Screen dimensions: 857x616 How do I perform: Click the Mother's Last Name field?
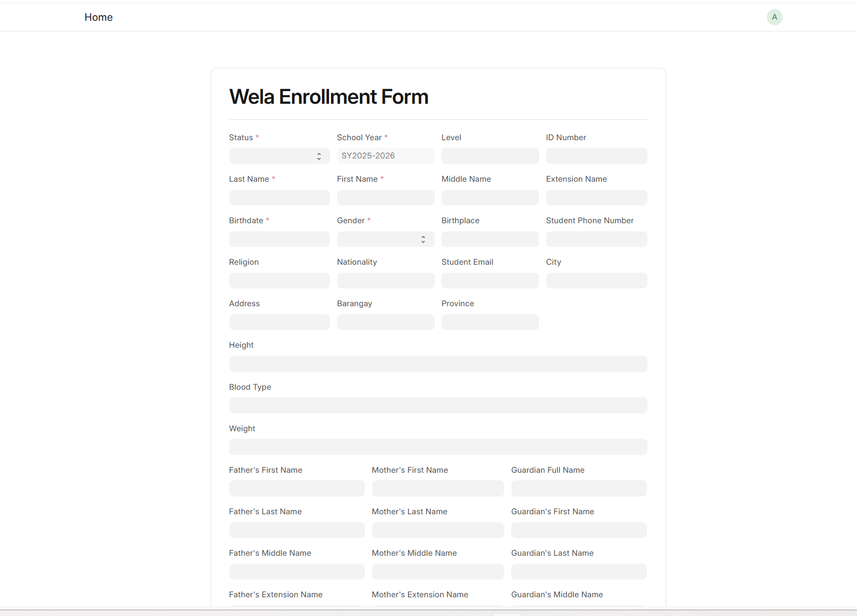point(437,530)
